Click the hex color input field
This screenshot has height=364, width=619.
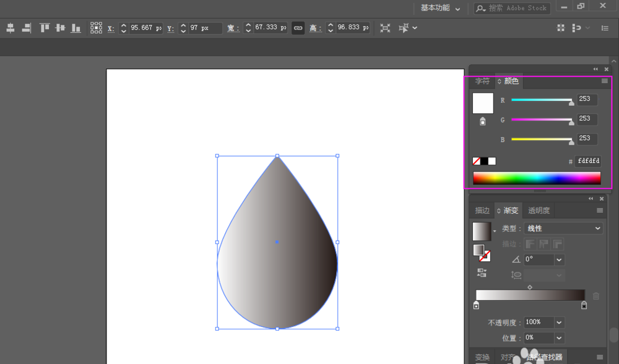tap(587, 161)
